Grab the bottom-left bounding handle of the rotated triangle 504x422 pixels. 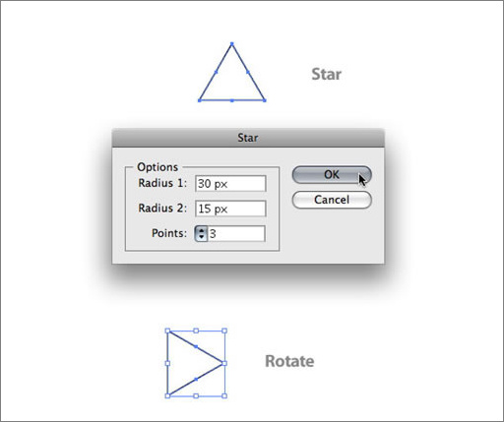[167, 396]
